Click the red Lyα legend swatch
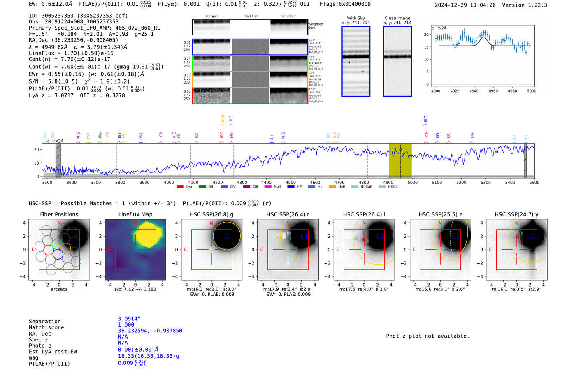 pos(180,187)
